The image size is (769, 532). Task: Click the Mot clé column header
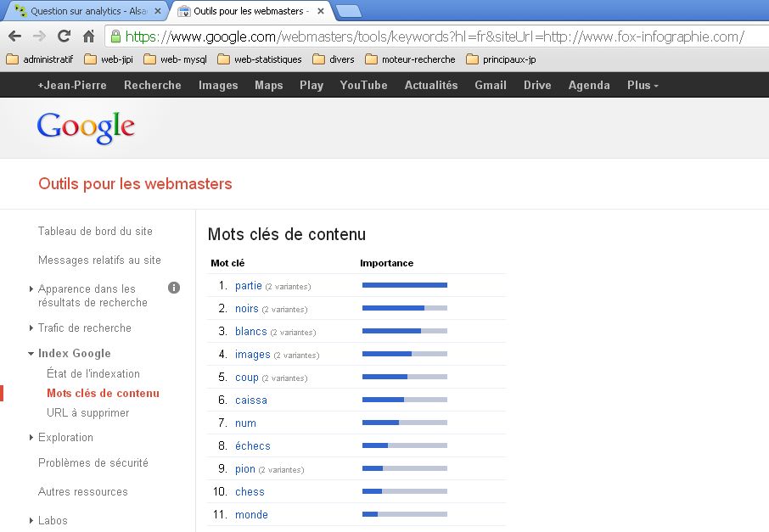(x=227, y=263)
